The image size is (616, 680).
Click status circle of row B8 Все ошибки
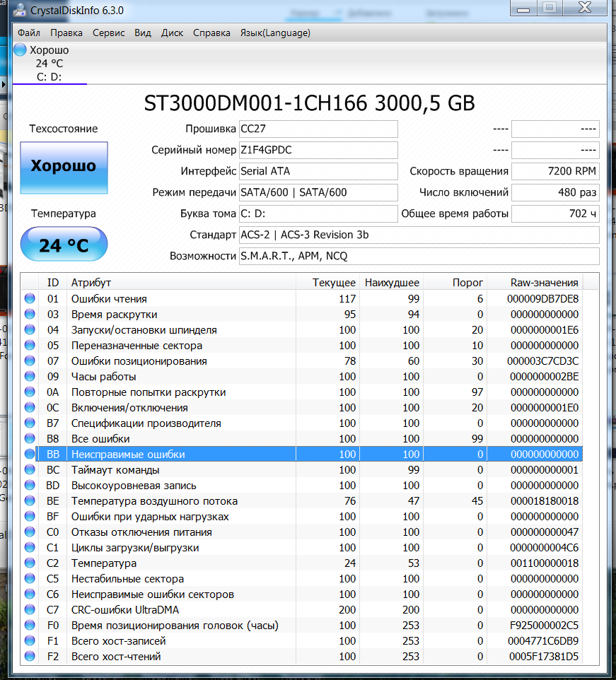click(30, 438)
